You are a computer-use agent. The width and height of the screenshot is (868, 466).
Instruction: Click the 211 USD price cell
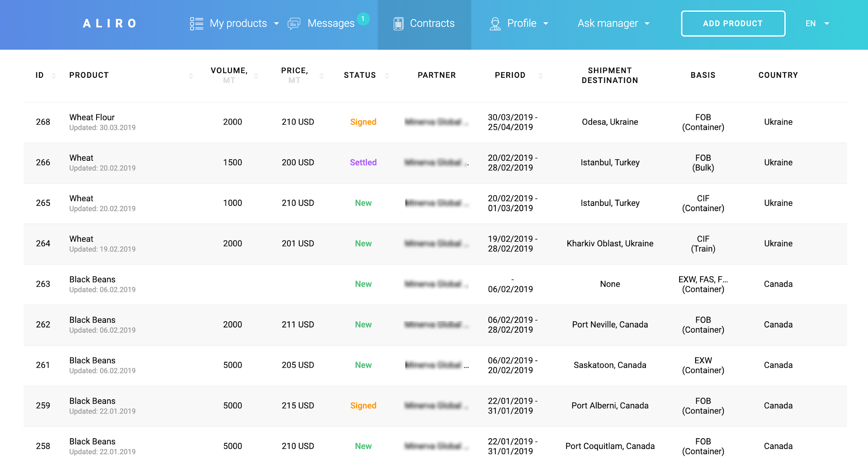click(298, 325)
